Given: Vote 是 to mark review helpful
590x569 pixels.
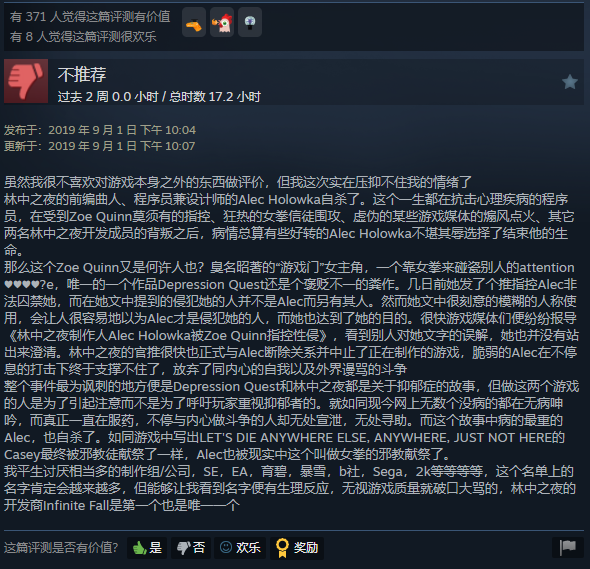Looking at the screenshot, I should (x=147, y=548).
